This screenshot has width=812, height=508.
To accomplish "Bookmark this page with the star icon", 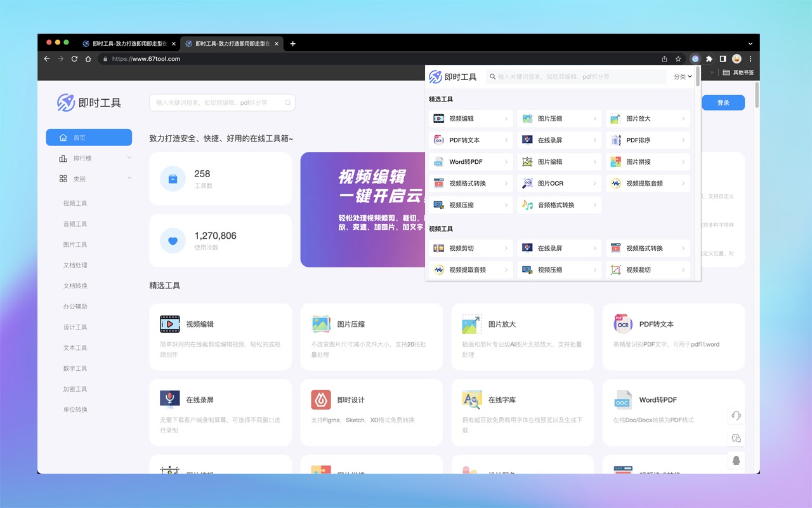I will click(x=678, y=58).
